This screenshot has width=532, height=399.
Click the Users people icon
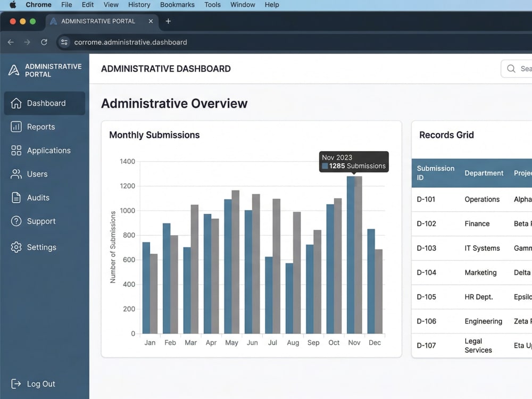[x=16, y=174]
